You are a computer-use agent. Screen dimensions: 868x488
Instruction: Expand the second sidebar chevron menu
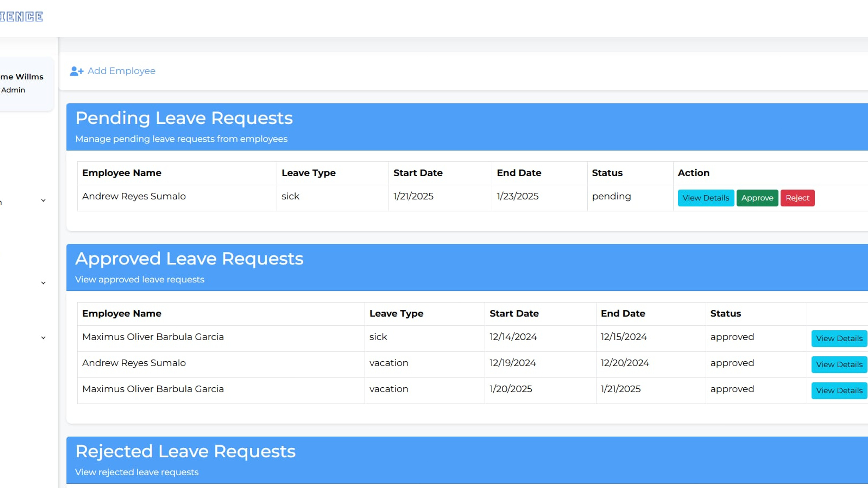(43, 283)
